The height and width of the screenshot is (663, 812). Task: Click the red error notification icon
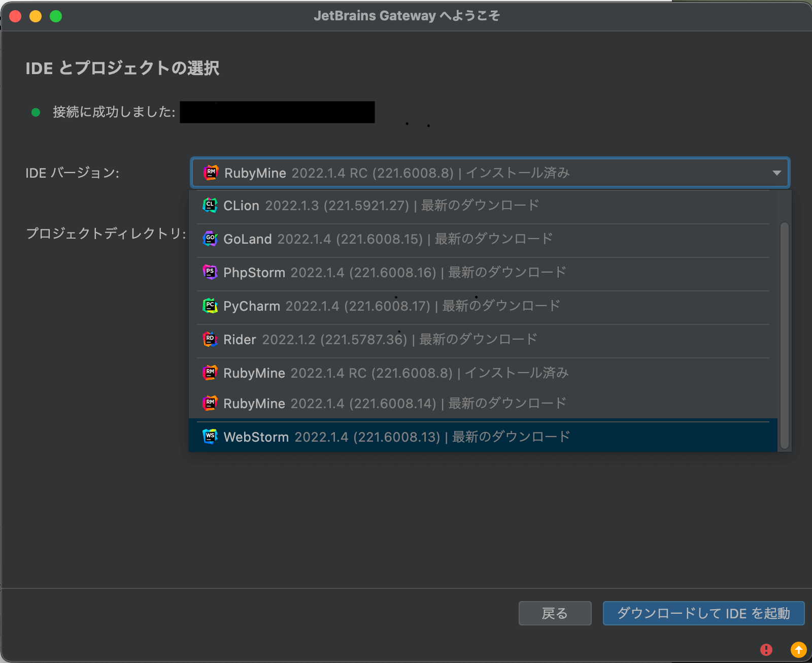tap(766, 649)
